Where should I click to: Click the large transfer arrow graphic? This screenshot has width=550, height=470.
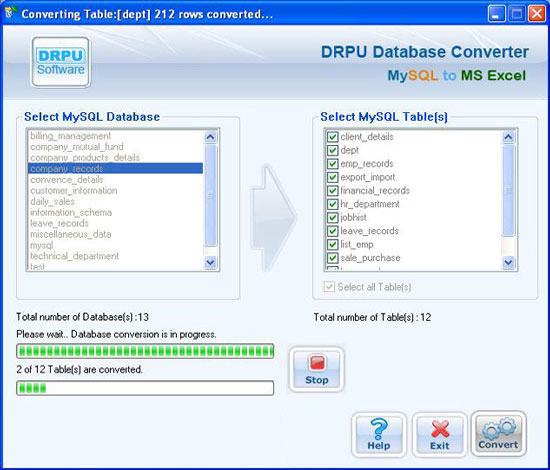[x=273, y=217]
